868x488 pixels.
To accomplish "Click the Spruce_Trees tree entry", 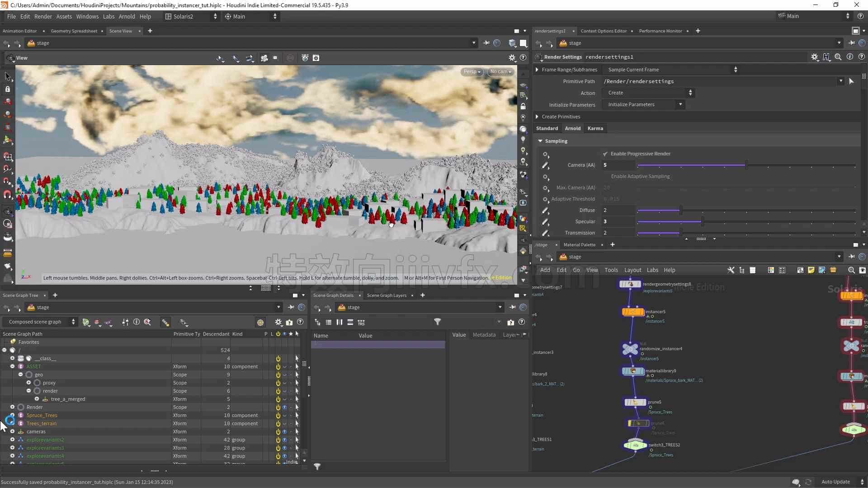I will pos(42,415).
